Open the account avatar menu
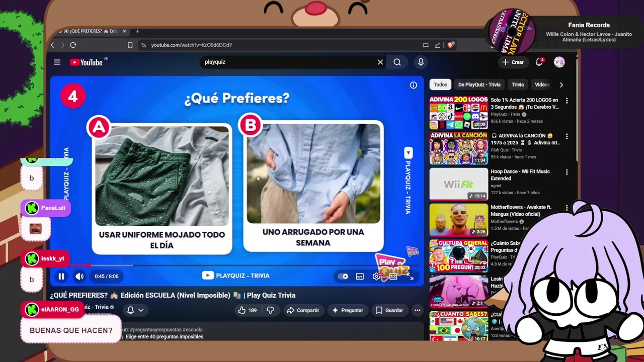 point(559,62)
